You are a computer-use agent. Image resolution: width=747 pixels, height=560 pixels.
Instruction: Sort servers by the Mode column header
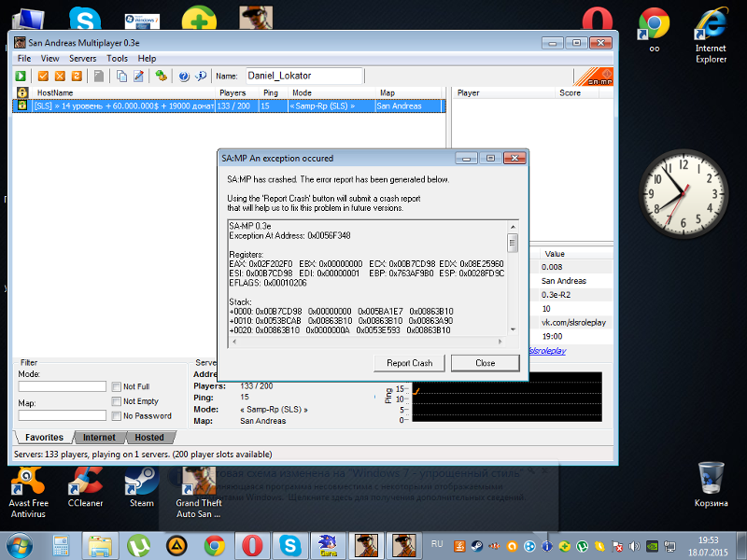coord(331,92)
